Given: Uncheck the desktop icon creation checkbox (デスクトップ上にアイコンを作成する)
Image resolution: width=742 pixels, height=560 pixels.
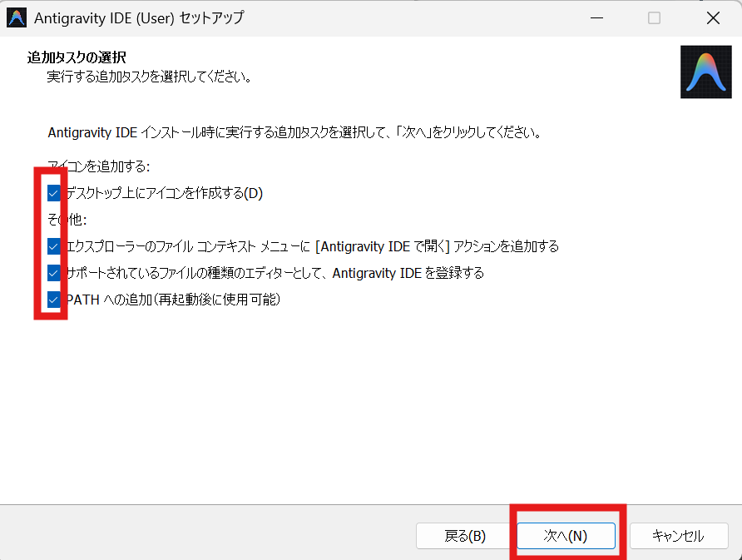Looking at the screenshot, I should [x=53, y=193].
